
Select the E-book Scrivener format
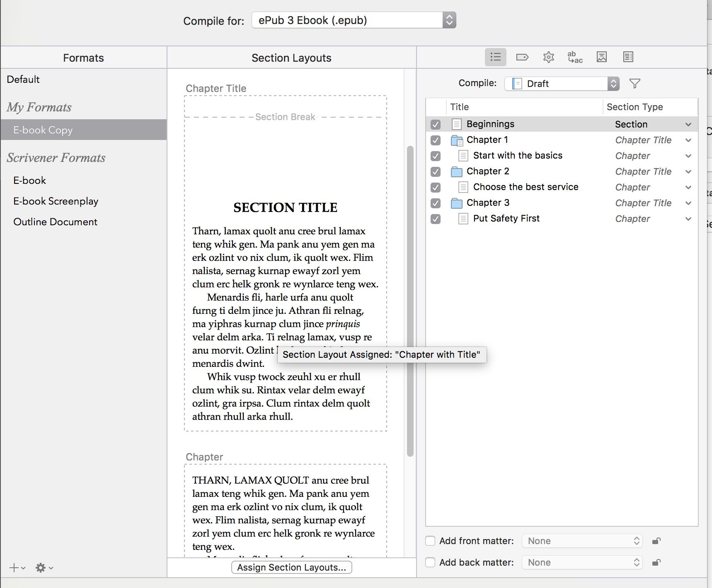[x=29, y=181]
